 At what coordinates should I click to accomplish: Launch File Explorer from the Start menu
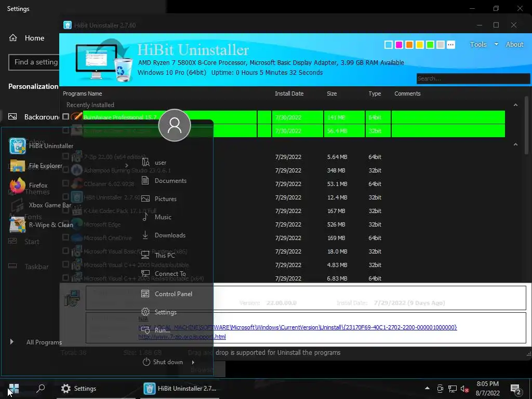[36, 166]
